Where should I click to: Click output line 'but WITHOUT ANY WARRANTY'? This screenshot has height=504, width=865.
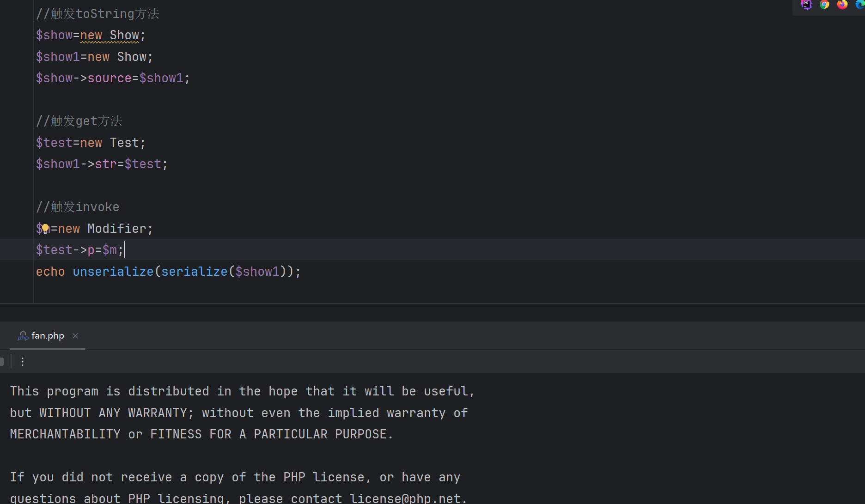(239, 413)
